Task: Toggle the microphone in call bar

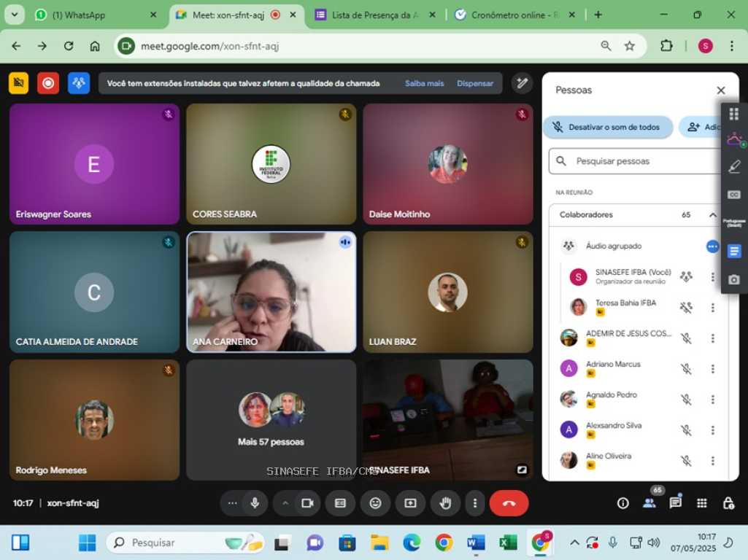Action: coord(255,503)
